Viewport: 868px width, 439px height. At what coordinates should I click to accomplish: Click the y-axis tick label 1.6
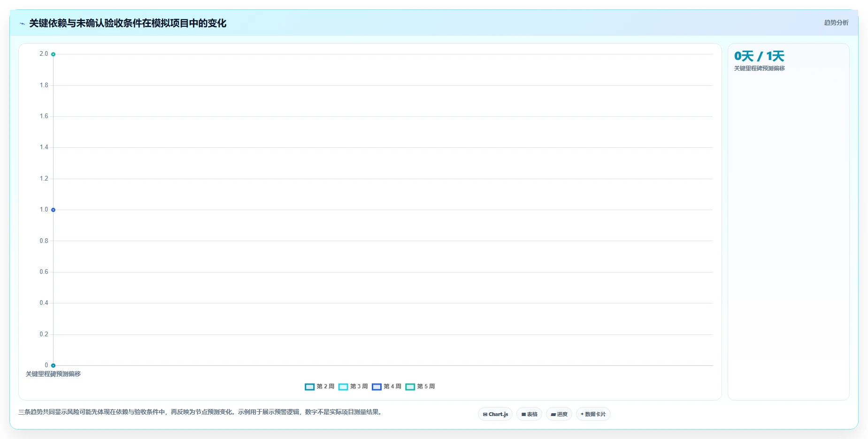[x=44, y=116]
